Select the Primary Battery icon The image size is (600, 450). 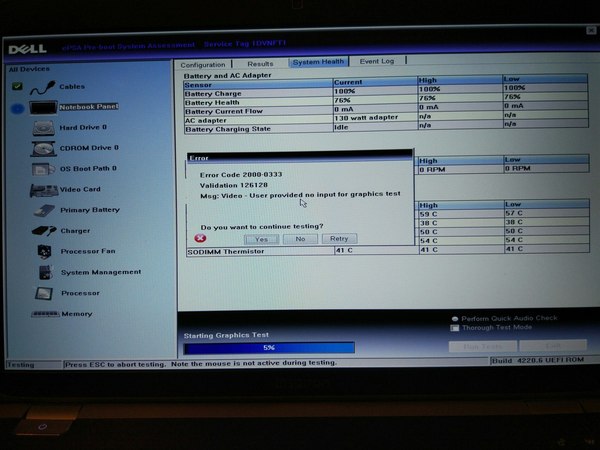coord(45,210)
